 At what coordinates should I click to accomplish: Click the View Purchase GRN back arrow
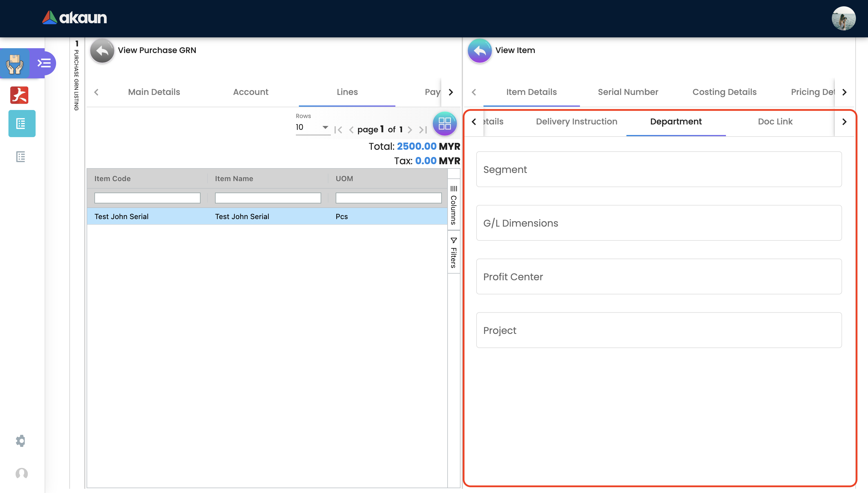(x=102, y=51)
